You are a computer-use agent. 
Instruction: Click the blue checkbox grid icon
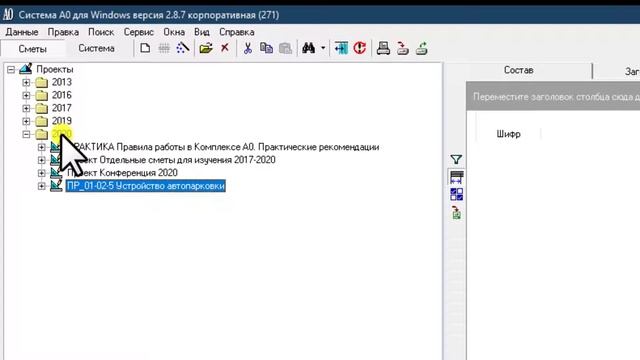tap(456, 194)
